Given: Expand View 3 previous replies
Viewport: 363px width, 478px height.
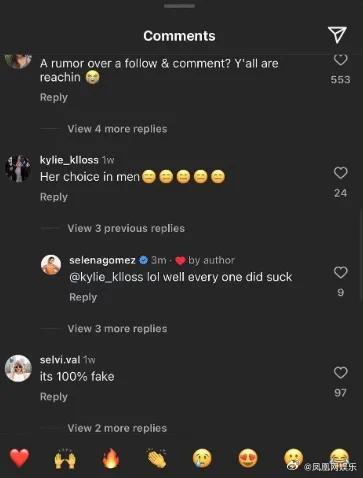Looking at the screenshot, I should click(x=126, y=228).
